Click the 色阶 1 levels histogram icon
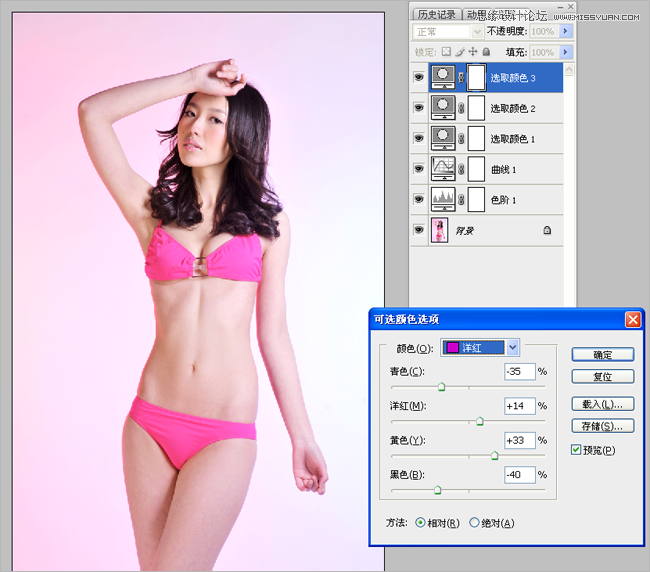Screen dimensions: 650x572 (443, 199)
